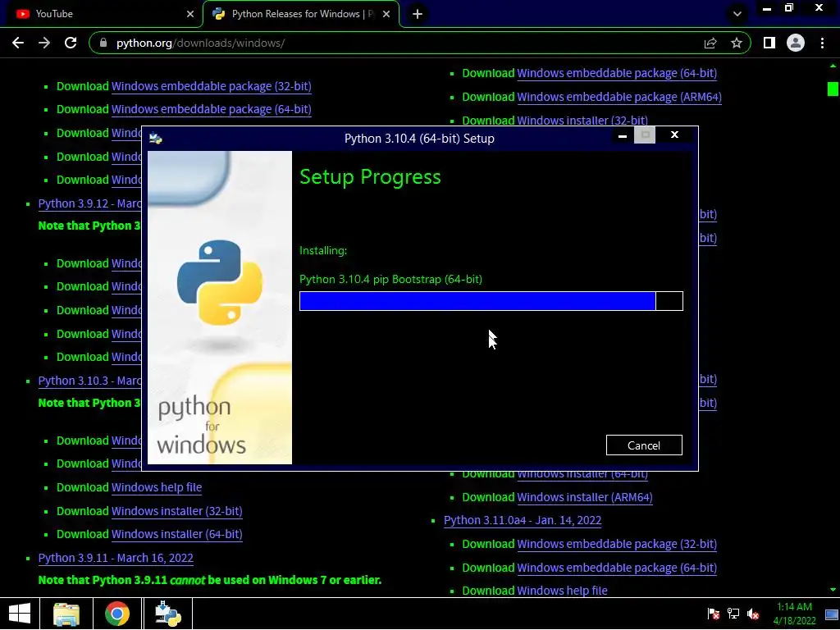Click the muted volume tray icon
This screenshot has height=630, width=840.
[753, 614]
